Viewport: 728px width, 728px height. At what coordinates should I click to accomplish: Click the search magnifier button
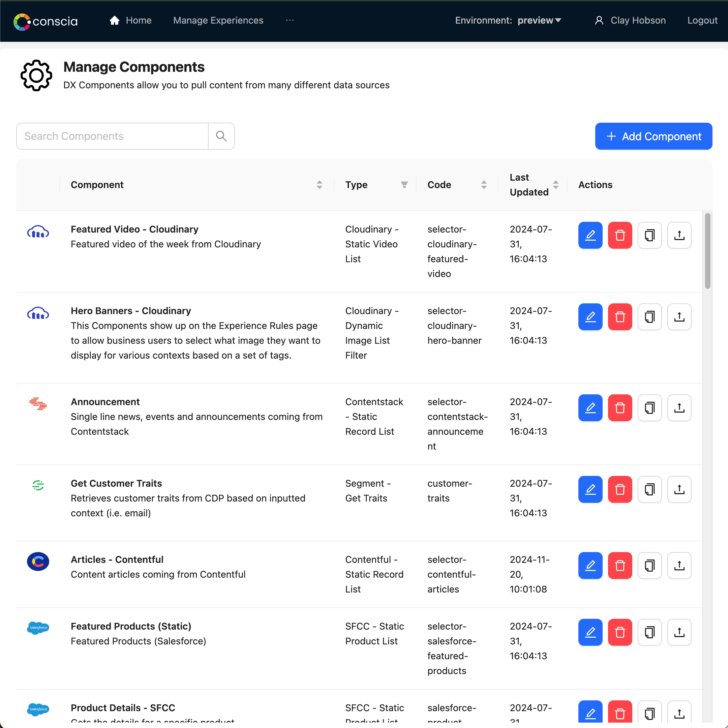pos(221,136)
